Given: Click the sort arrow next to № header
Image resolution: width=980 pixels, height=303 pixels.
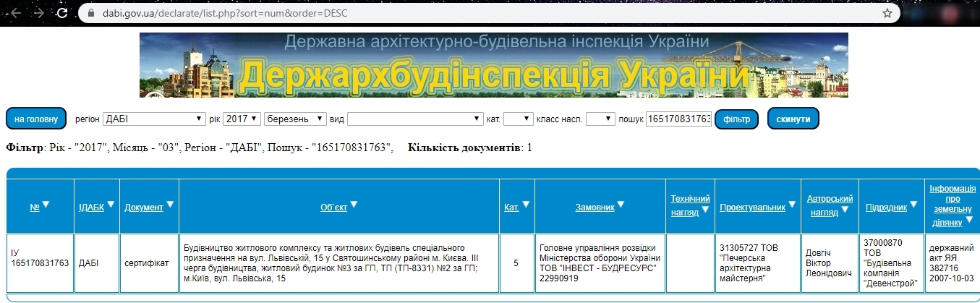Looking at the screenshot, I should pyautogui.click(x=46, y=205).
